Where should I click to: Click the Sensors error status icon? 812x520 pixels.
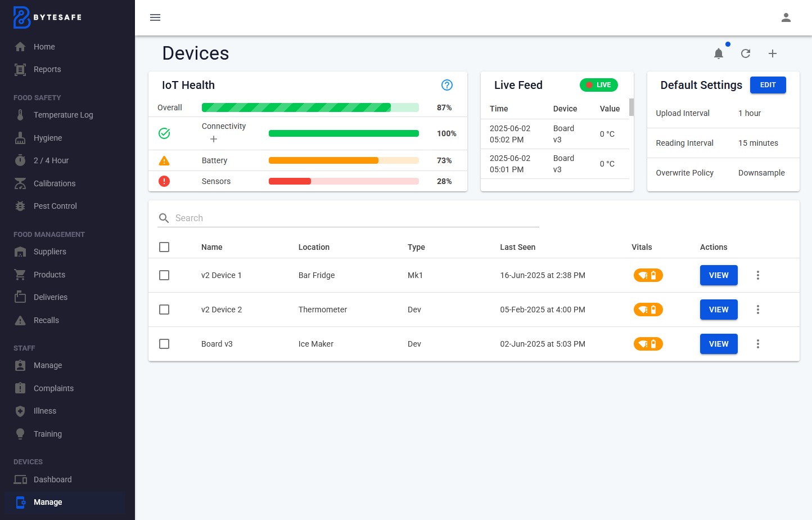pyautogui.click(x=164, y=181)
